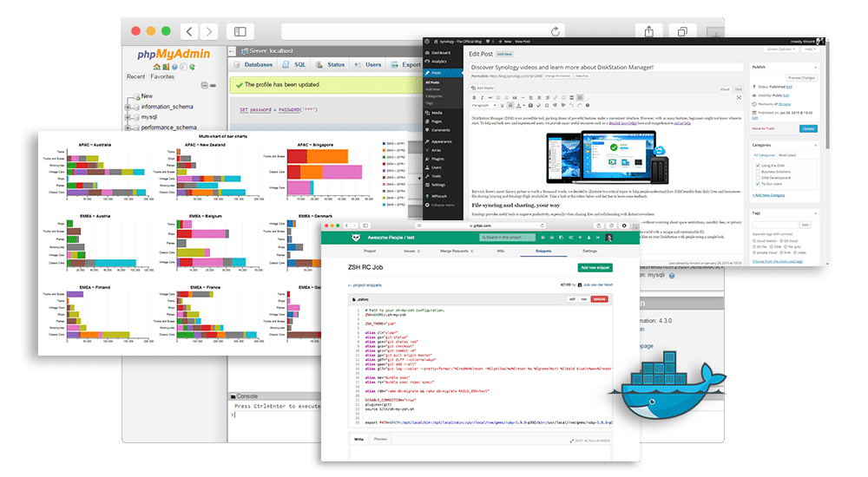This screenshot has width=868, height=477.
Task: Click plus icon in GitLab header
Action: (x=580, y=238)
